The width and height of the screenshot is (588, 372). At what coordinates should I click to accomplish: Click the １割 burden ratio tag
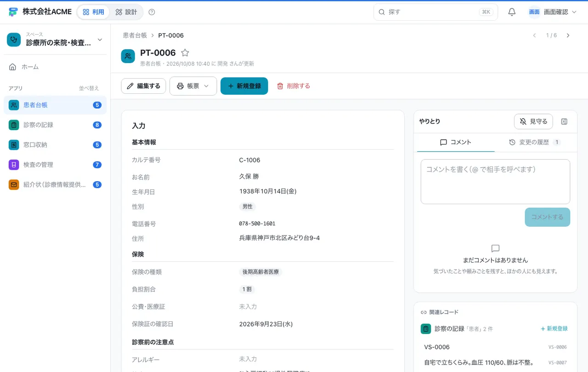coord(247,289)
